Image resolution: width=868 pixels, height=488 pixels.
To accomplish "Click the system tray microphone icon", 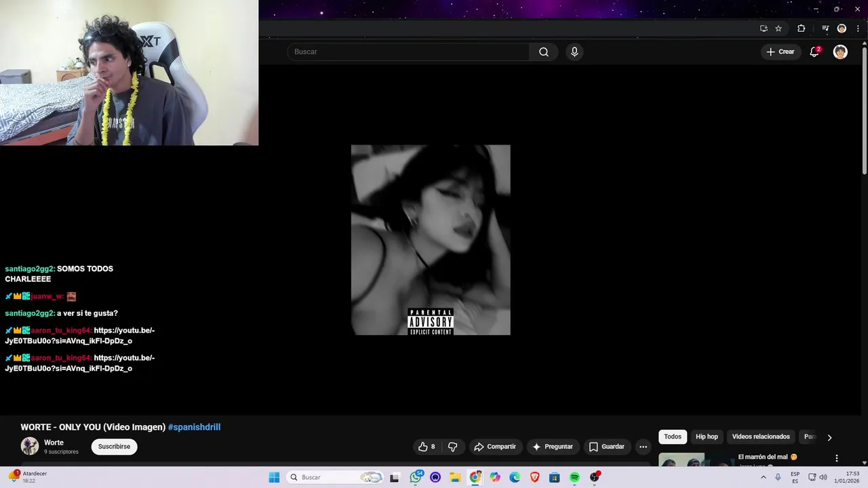I will pos(778,477).
